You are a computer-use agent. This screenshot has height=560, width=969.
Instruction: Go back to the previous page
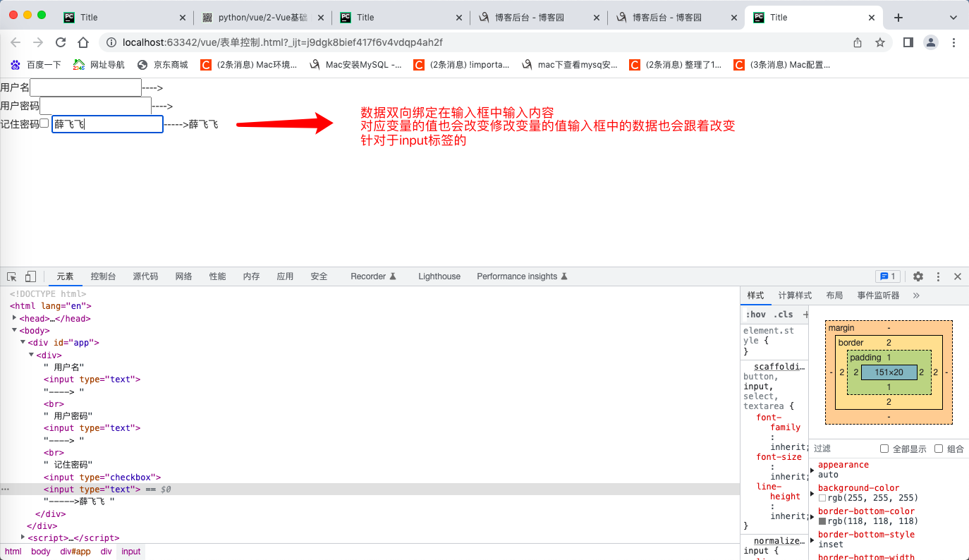[x=16, y=42]
